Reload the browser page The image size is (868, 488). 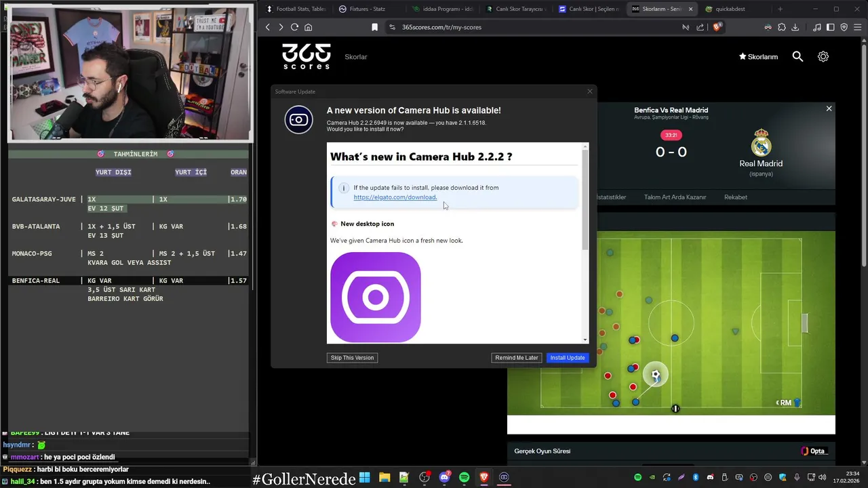pos(294,27)
